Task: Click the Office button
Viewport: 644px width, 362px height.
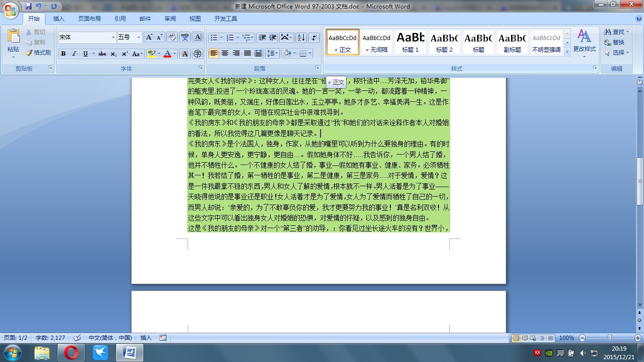Action: [10, 10]
